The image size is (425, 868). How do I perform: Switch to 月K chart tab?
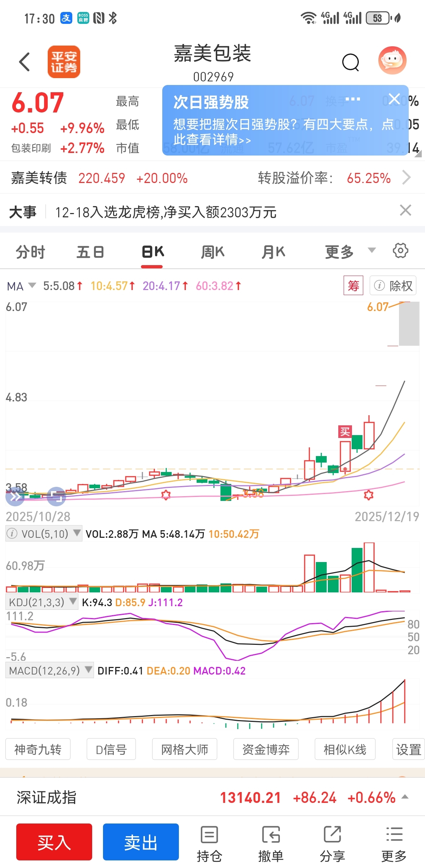click(274, 252)
